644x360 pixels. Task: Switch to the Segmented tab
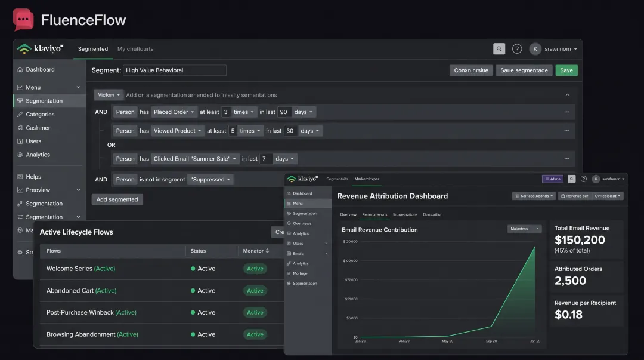click(x=93, y=49)
